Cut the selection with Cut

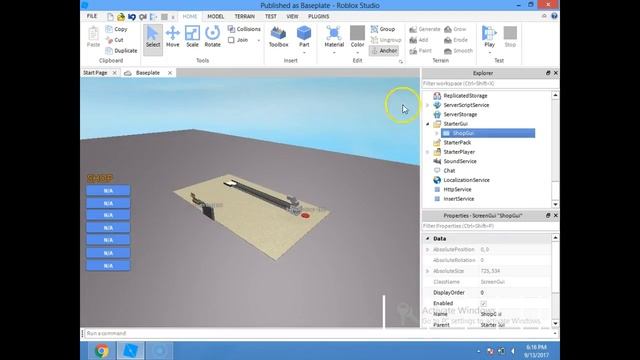[114, 40]
